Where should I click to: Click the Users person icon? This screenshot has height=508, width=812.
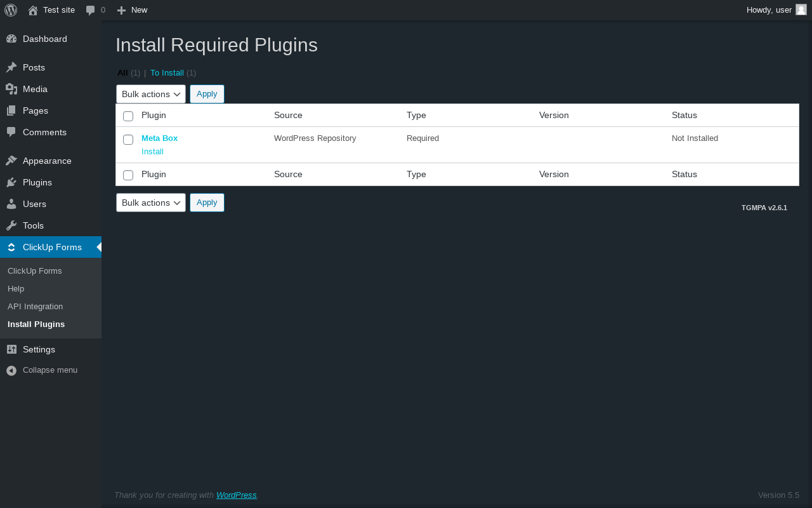[11, 204]
